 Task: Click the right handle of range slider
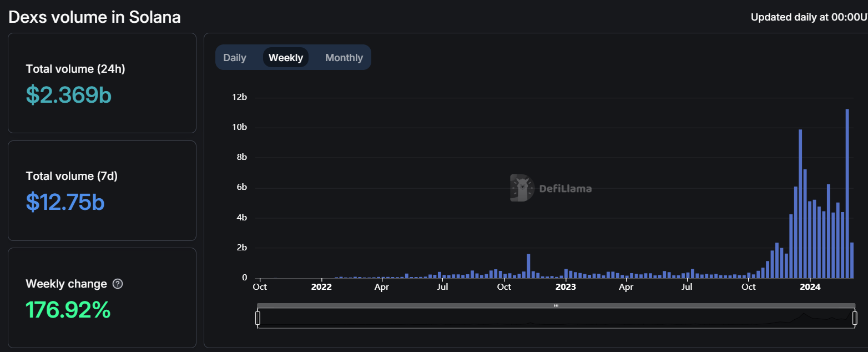[855, 318]
